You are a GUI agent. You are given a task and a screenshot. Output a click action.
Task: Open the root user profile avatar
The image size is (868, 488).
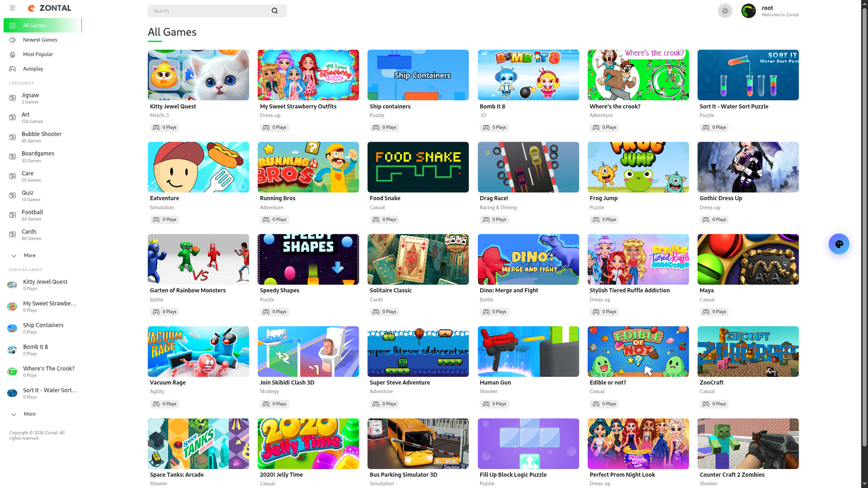pyautogui.click(x=749, y=11)
